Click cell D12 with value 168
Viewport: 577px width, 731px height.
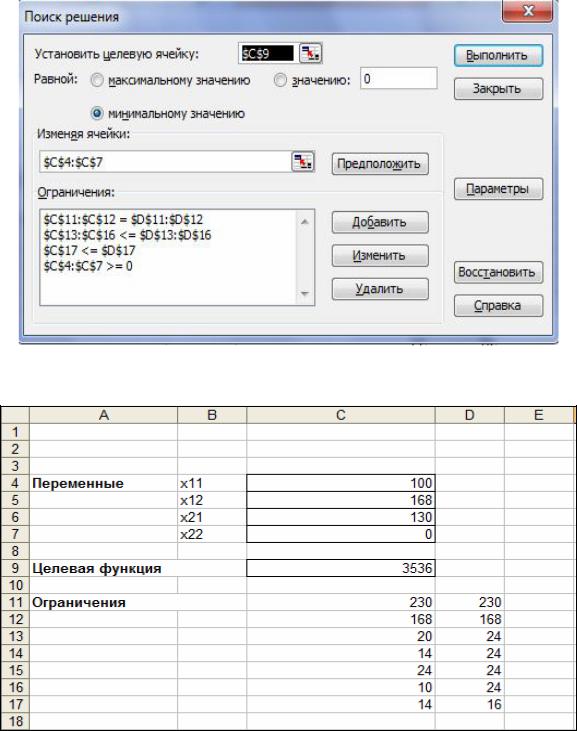(x=470, y=619)
